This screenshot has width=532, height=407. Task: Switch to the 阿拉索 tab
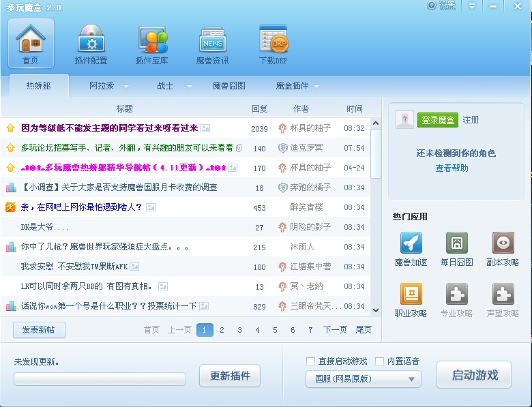tap(102, 86)
